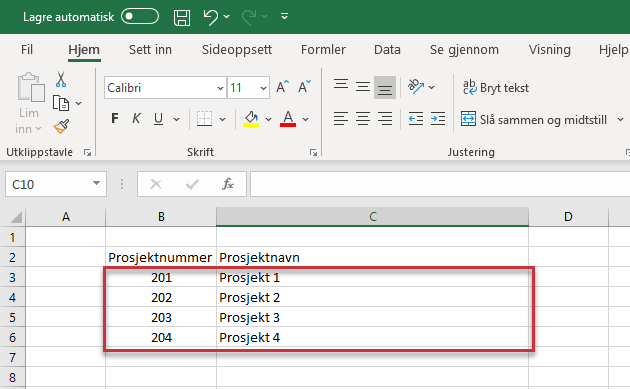630x389 pixels.
Task: Click the center align text icon
Action: (x=363, y=119)
